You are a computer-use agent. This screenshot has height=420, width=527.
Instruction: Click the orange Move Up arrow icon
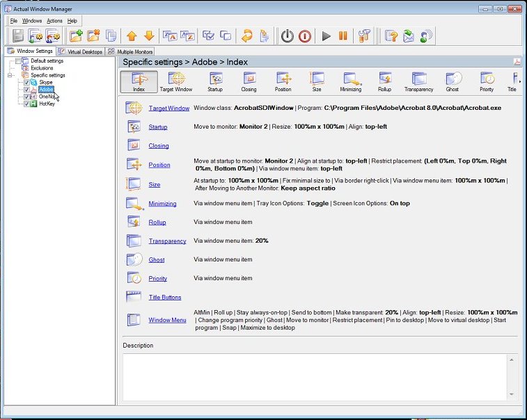(x=131, y=35)
